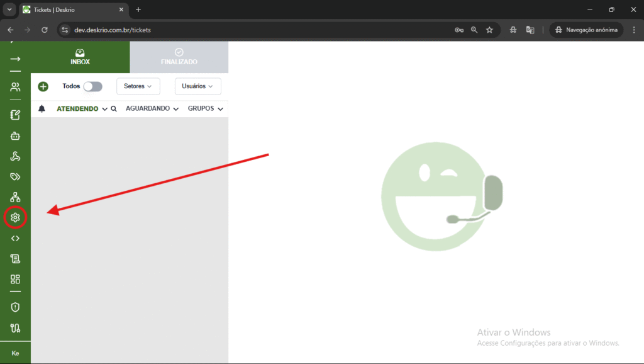The width and height of the screenshot is (644, 364).
Task: Open the tab search dropdown arrow
Action: pyautogui.click(x=9, y=9)
